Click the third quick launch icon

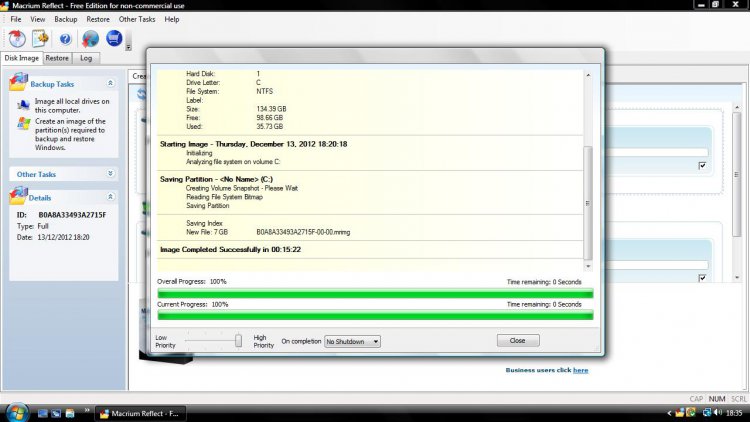click(70, 413)
